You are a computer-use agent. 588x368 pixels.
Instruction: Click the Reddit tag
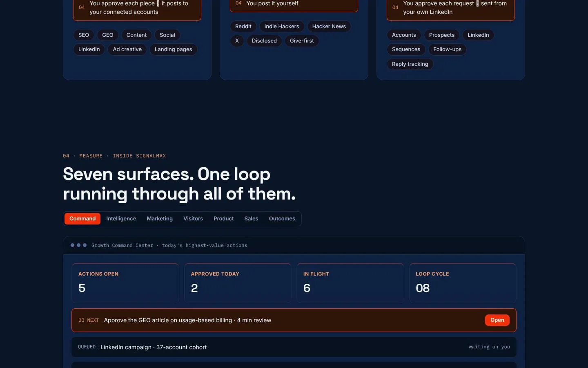tap(243, 27)
